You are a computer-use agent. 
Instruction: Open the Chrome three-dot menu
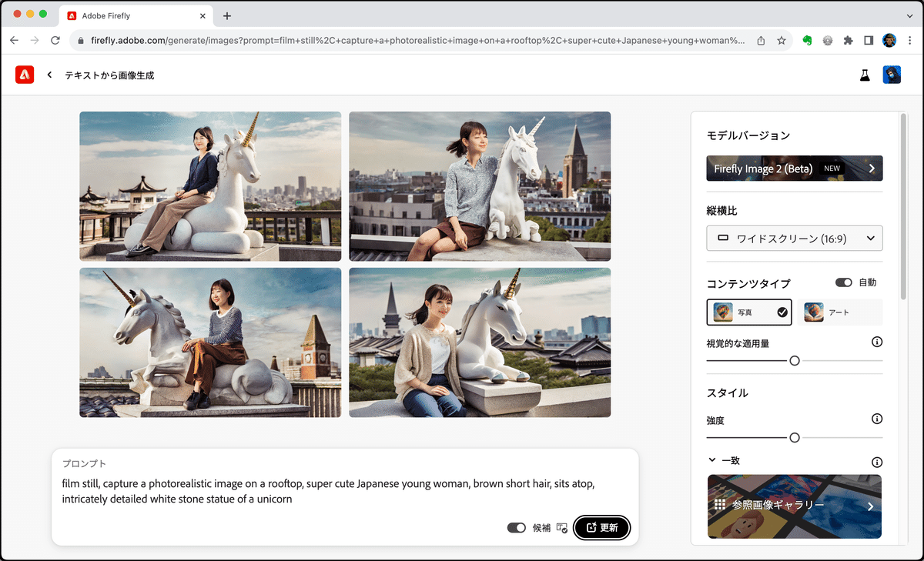pos(909,40)
